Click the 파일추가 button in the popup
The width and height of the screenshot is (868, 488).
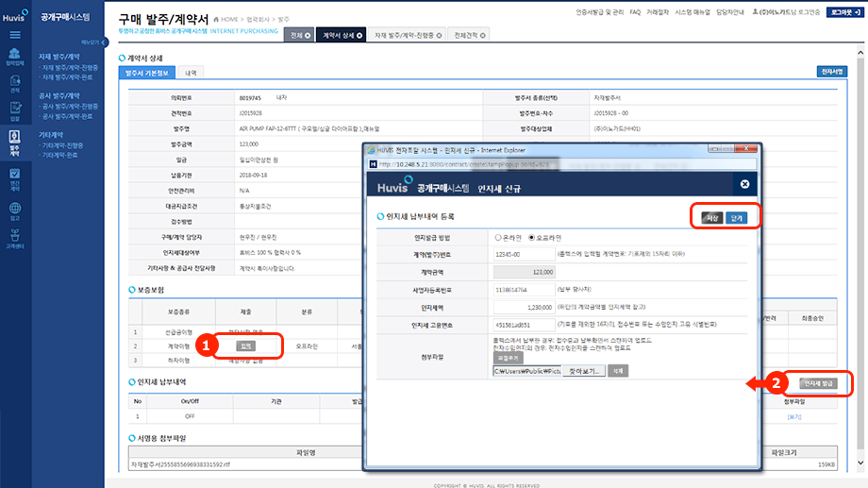pos(509,358)
